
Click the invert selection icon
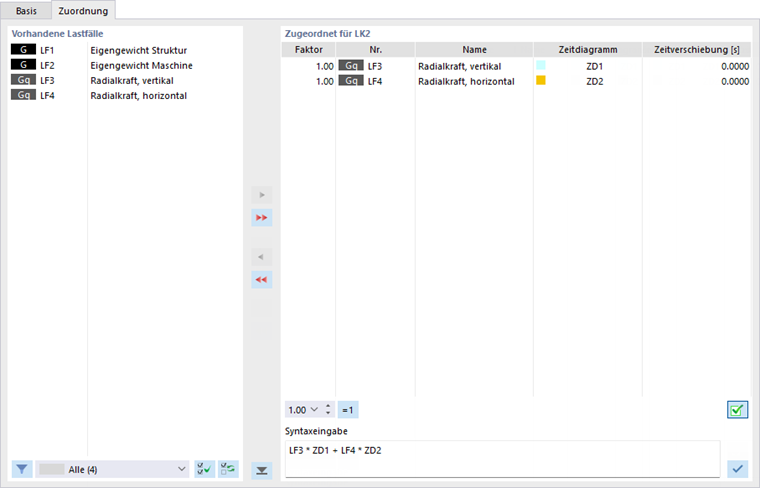(228, 469)
